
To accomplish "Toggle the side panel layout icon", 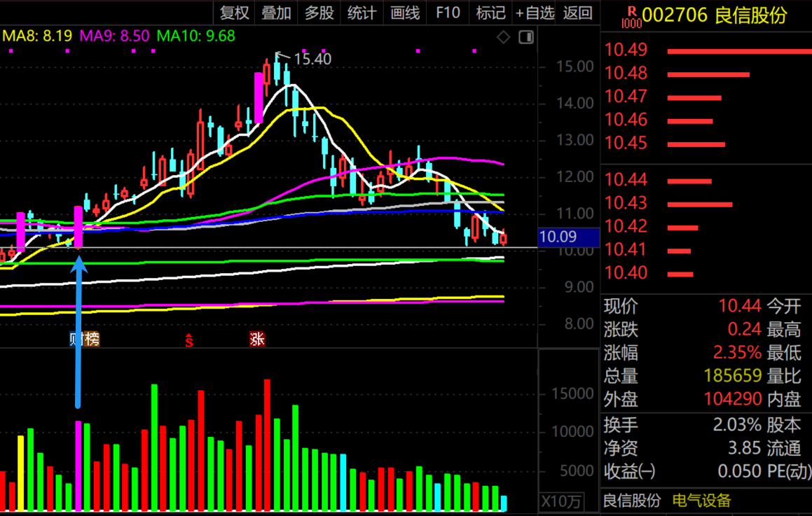I will point(526,37).
